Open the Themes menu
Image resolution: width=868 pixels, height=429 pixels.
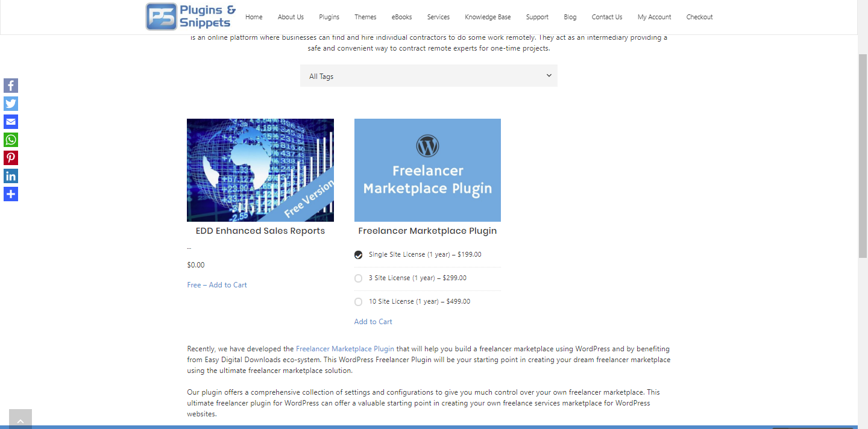pos(365,17)
